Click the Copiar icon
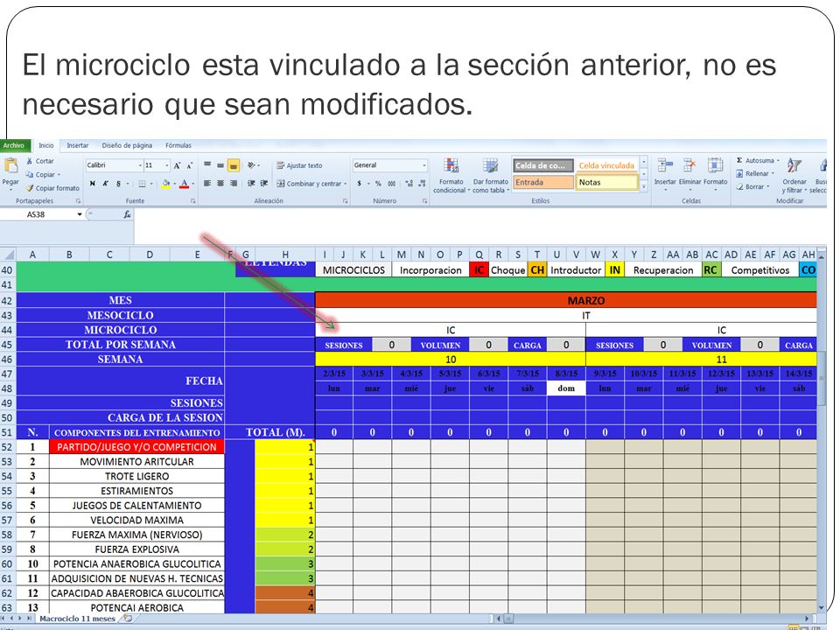This screenshot has width=840, height=630. pos(30,175)
